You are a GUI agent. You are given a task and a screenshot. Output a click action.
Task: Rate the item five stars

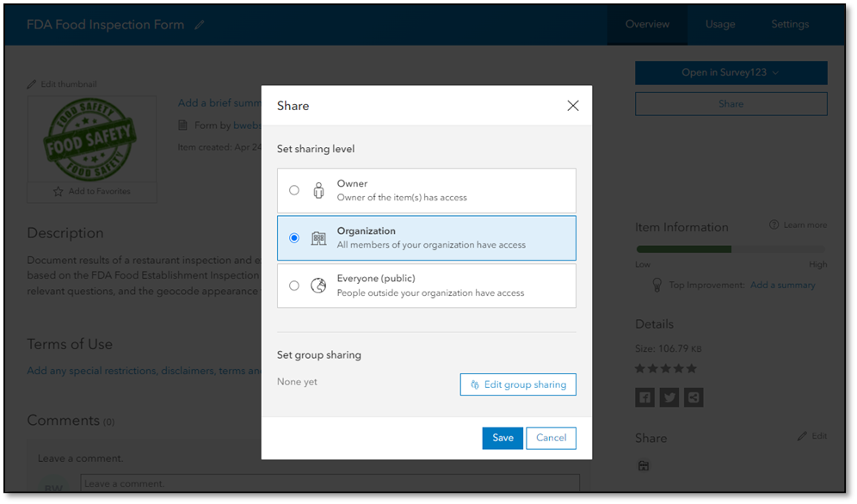click(x=689, y=367)
